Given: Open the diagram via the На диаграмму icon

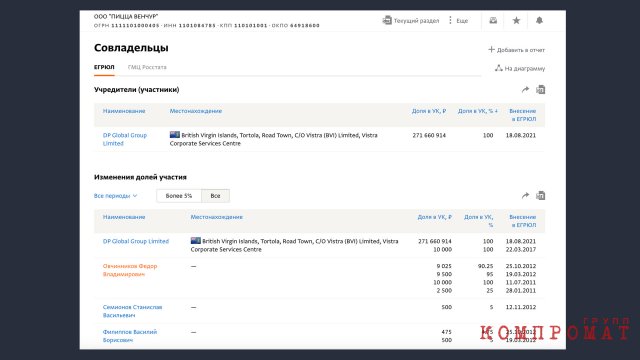Looking at the screenshot, I should pos(498,68).
